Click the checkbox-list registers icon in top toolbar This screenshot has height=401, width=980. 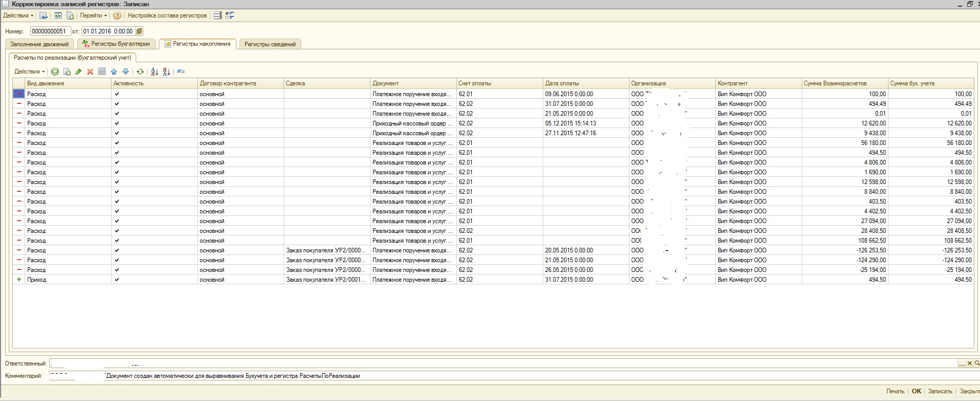[230, 15]
